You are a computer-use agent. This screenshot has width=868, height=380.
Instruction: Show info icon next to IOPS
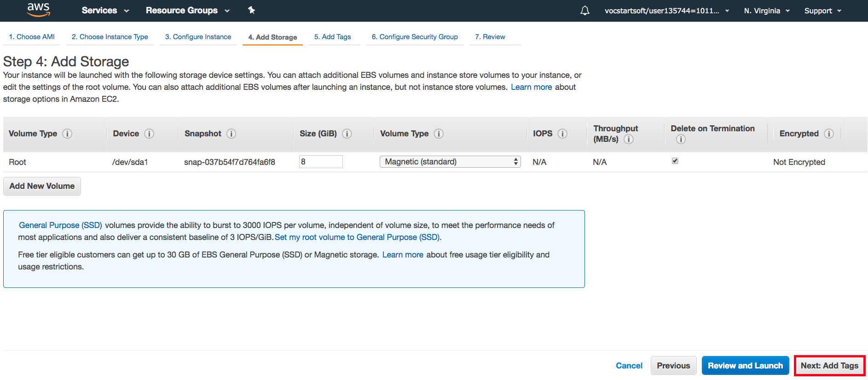pos(562,134)
